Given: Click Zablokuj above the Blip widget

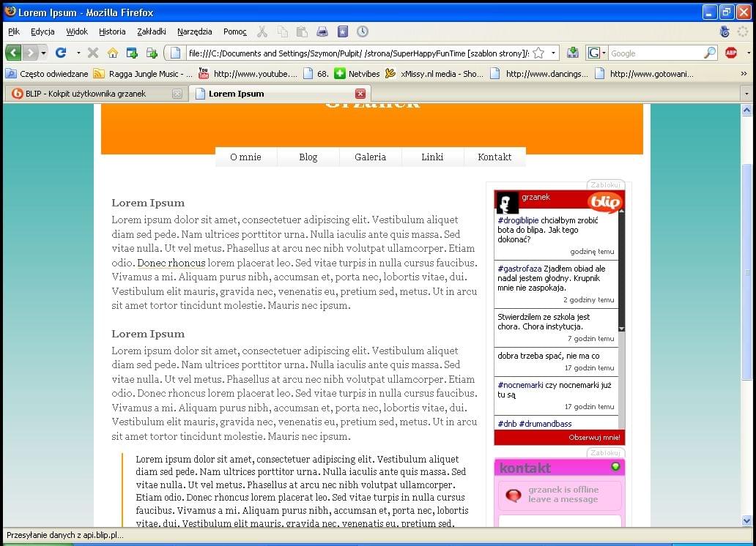Looking at the screenshot, I should [606, 185].
